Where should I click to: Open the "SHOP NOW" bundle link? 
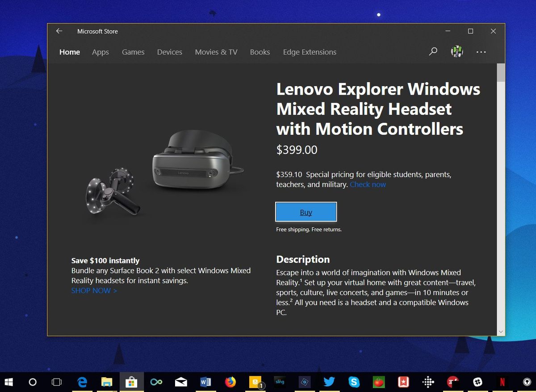coord(91,290)
